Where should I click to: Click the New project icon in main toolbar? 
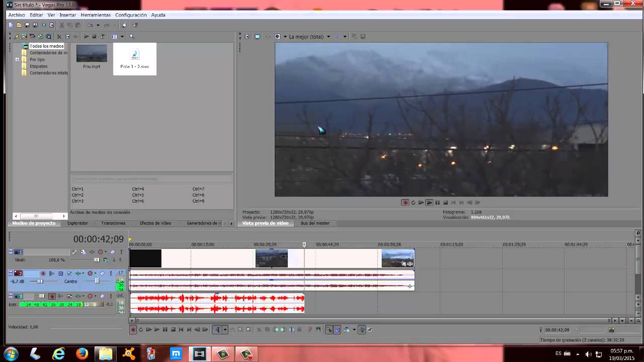[11, 25]
